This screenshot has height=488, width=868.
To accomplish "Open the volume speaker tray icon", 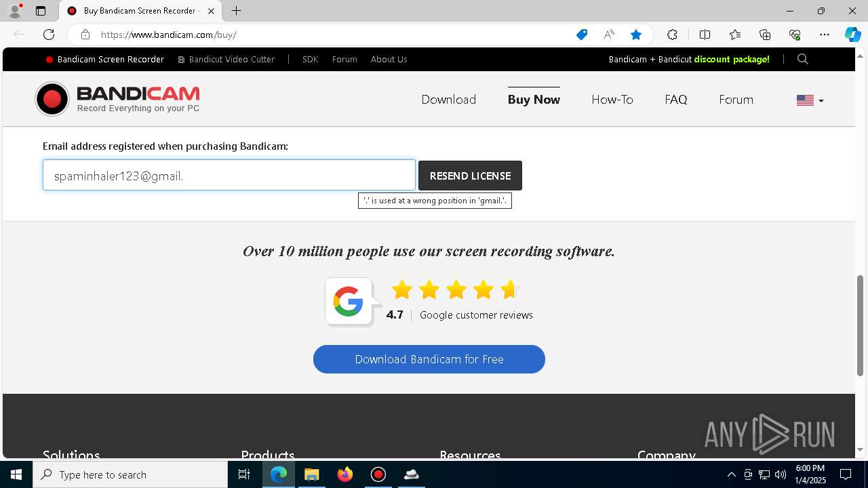I will click(781, 474).
